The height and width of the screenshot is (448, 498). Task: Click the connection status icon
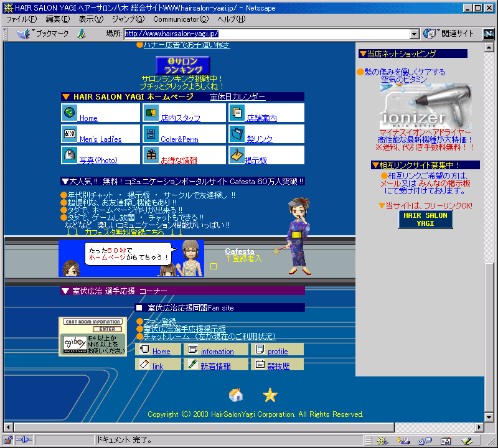pyautogui.click(x=24, y=440)
